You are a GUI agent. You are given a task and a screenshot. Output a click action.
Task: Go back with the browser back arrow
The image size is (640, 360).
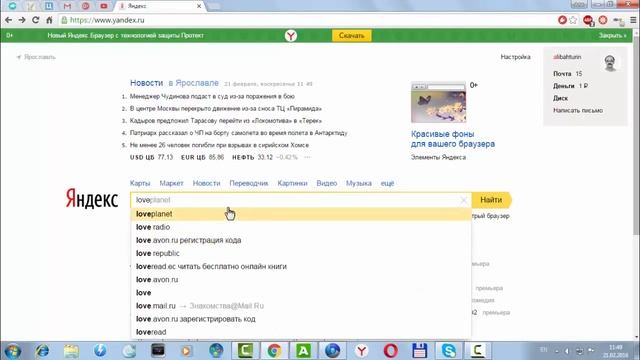[x=8, y=20]
